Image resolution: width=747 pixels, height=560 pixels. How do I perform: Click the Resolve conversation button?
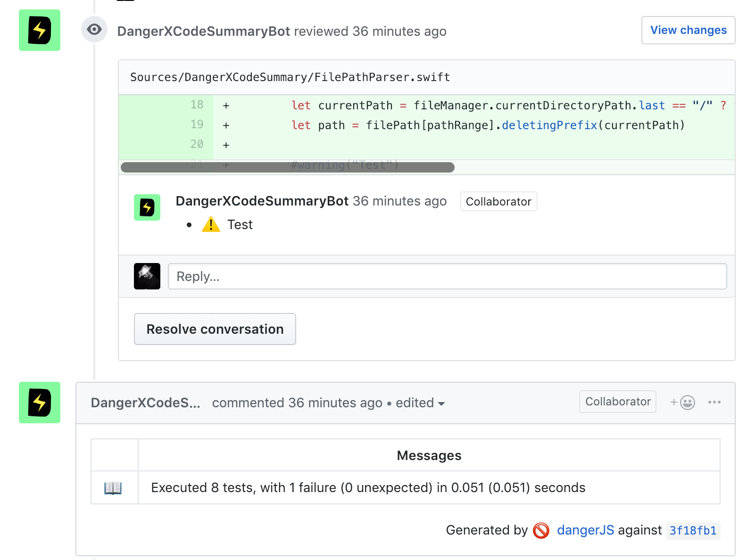(x=215, y=329)
